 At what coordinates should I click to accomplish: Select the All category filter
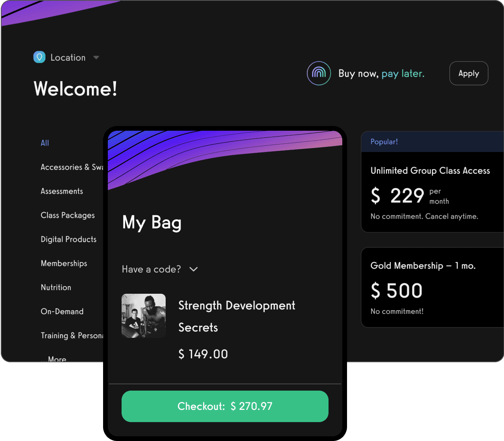click(45, 143)
